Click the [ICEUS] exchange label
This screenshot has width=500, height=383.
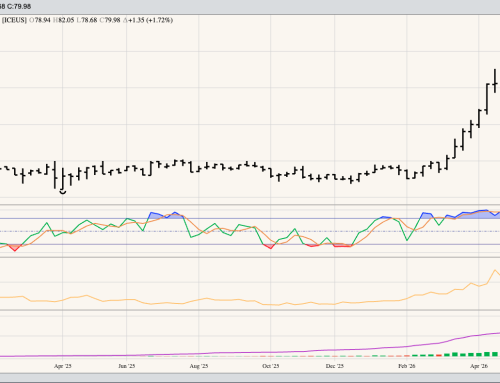pos(14,20)
